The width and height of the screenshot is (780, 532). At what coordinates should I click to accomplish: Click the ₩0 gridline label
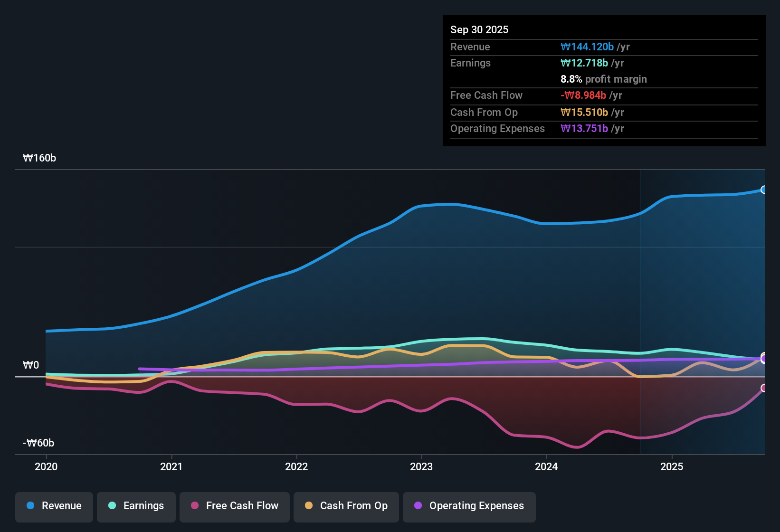pyautogui.click(x=31, y=365)
